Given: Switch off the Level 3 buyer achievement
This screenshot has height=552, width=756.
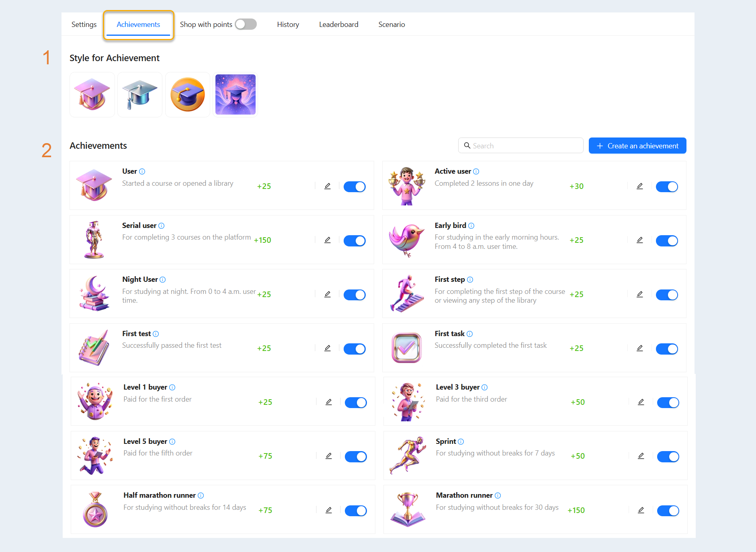Looking at the screenshot, I should click(x=668, y=402).
